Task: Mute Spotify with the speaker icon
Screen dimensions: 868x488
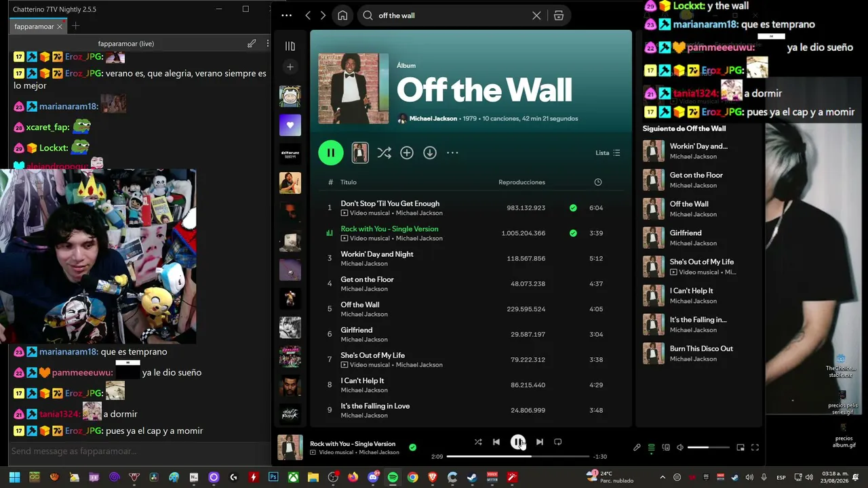Action: coord(680,447)
